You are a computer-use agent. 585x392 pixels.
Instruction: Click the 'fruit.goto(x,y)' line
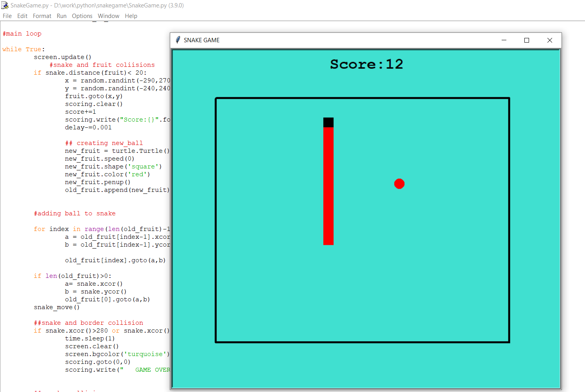point(94,96)
